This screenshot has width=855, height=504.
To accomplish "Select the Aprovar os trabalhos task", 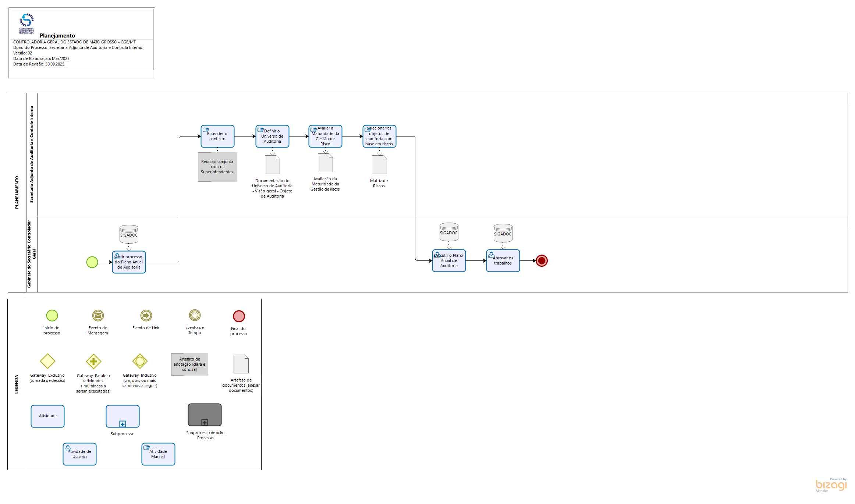I will click(503, 261).
